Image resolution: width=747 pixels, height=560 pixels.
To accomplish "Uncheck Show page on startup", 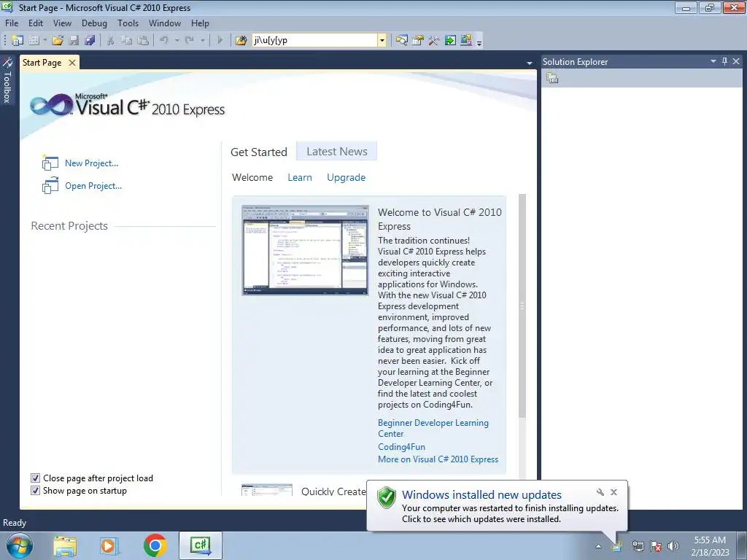I will tap(35, 491).
